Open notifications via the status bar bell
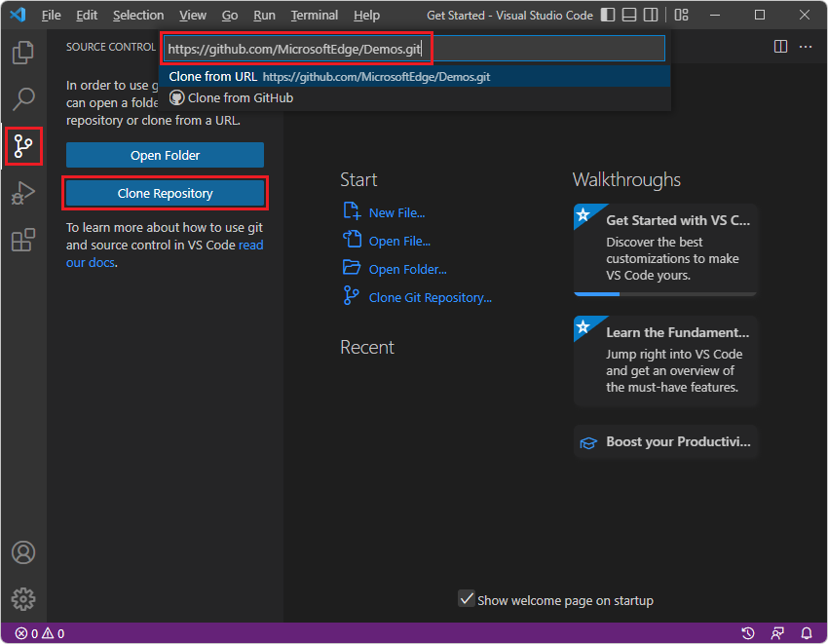This screenshot has height=644, width=828. point(808,632)
